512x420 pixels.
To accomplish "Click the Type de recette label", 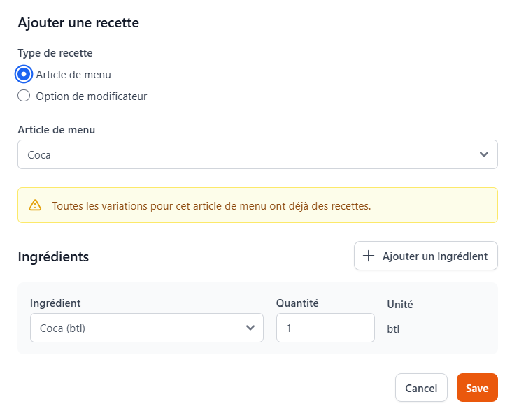I will click(x=55, y=53).
